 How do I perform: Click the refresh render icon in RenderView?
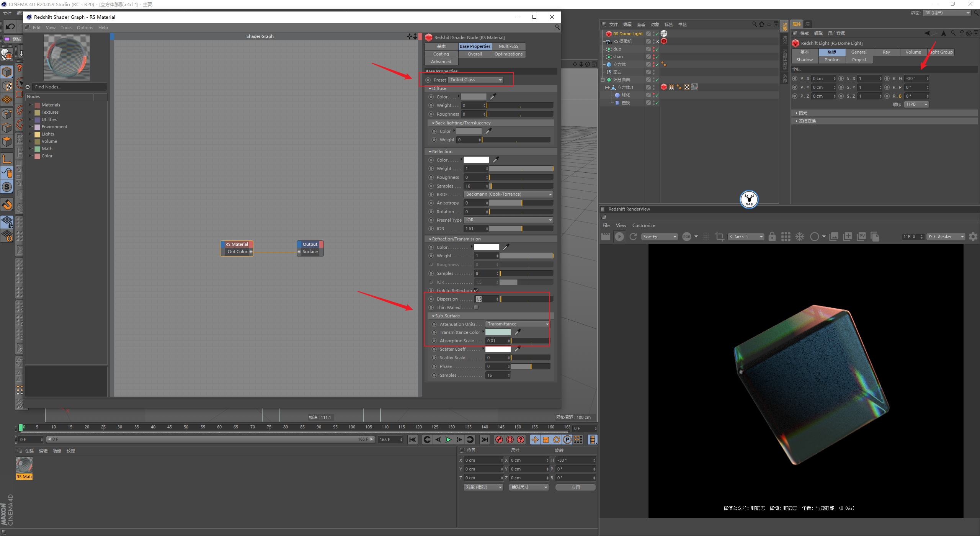[x=633, y=237]
